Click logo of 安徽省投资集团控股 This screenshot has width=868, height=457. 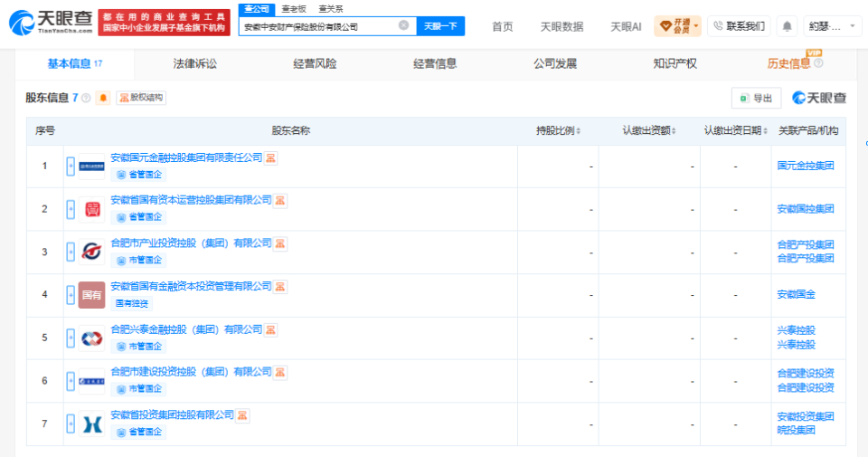pyautogui.click(x=91, y=424)
